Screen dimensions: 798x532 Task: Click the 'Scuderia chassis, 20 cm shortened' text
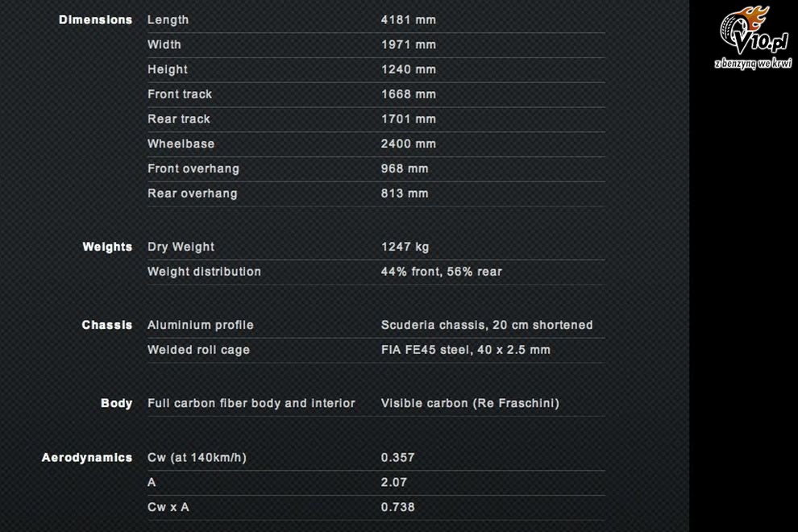pyautogui.click(x=487, y=325)
